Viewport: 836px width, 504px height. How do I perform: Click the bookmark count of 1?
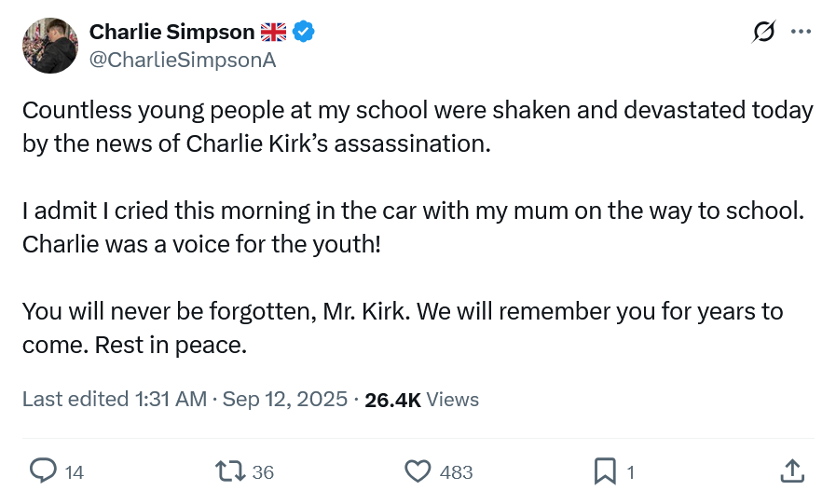631,472
